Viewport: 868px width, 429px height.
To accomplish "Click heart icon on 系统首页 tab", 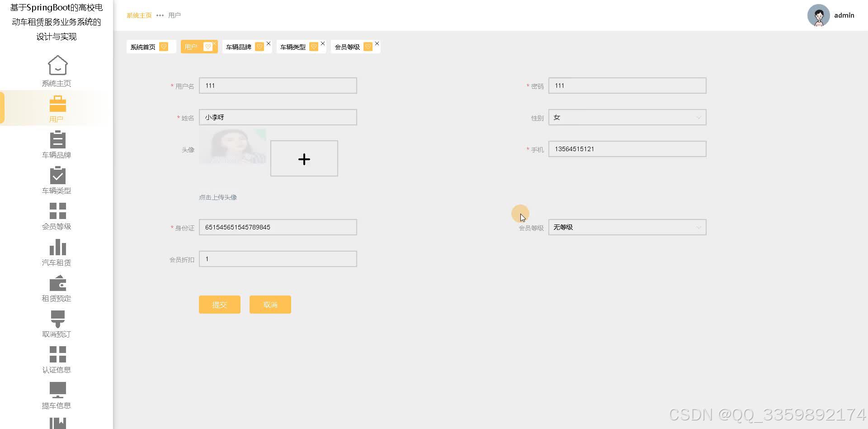I will click(x=164, y=47).
